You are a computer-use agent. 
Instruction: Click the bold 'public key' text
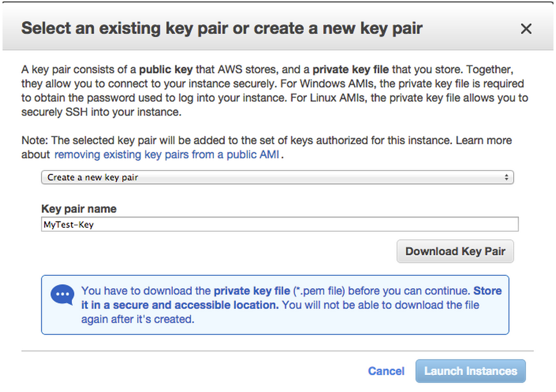click(x=167, y=70)
